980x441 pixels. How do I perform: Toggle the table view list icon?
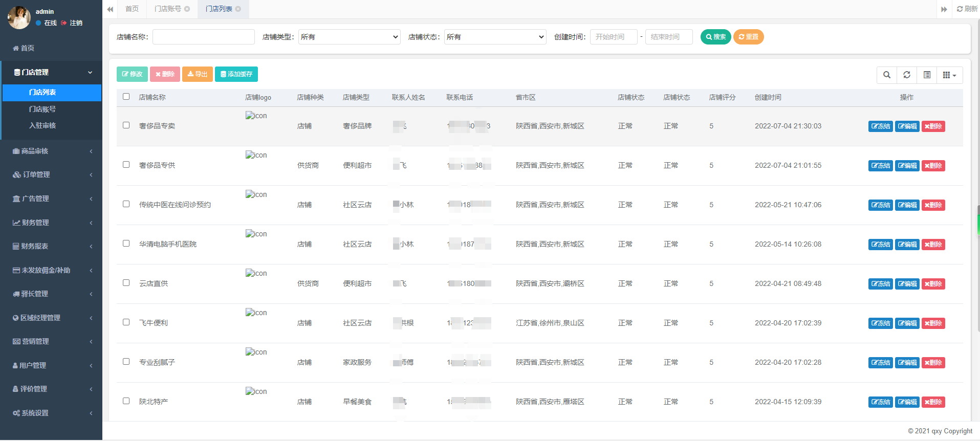tap(927, 75)
